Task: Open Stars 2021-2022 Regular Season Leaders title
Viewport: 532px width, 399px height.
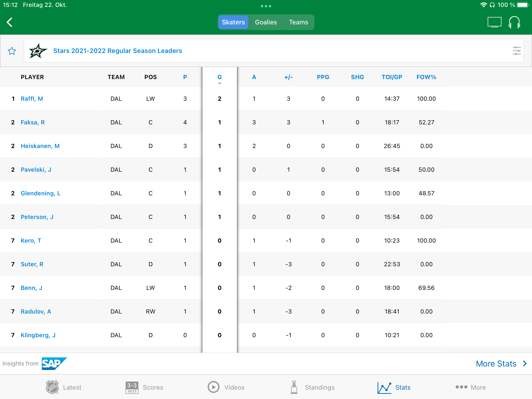Action: (117, 51)
